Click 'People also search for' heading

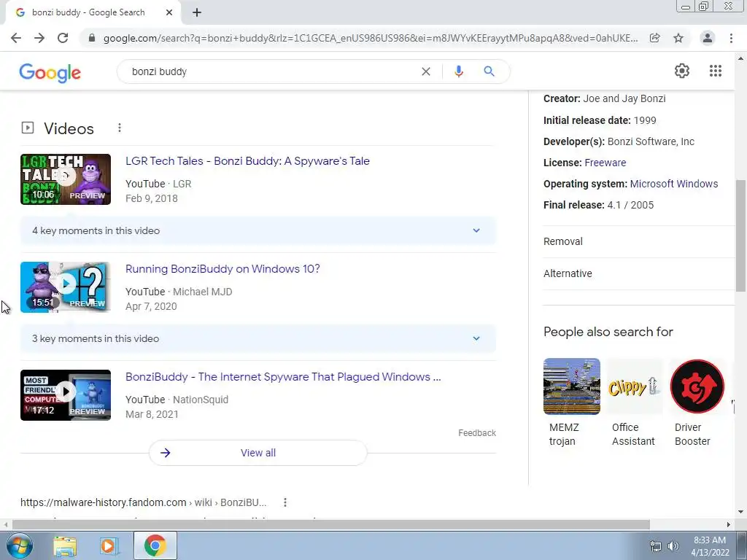(608, 332)
